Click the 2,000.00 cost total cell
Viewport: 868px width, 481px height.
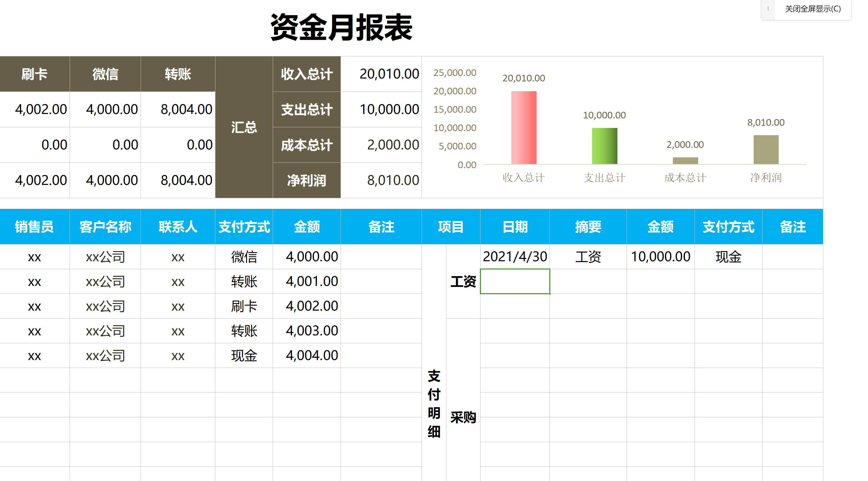(381, 145)
